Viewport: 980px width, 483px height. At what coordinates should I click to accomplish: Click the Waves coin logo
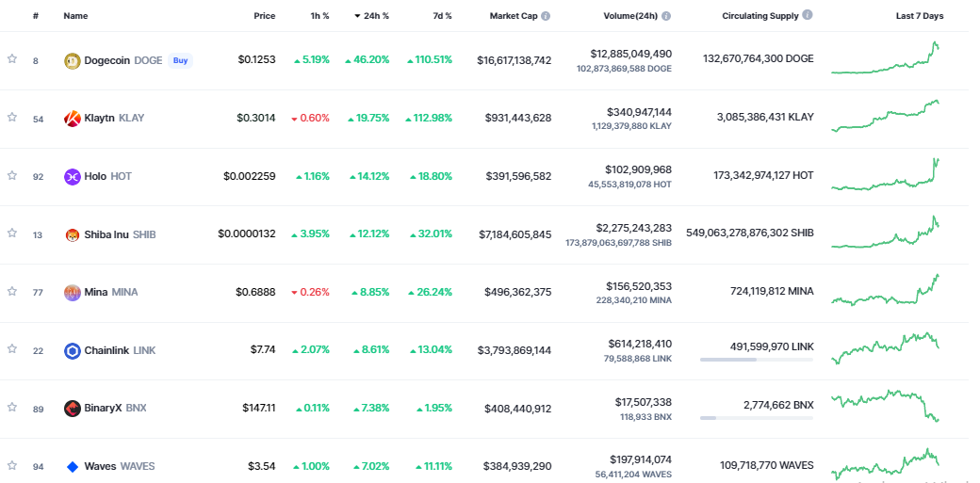point(73,467)
